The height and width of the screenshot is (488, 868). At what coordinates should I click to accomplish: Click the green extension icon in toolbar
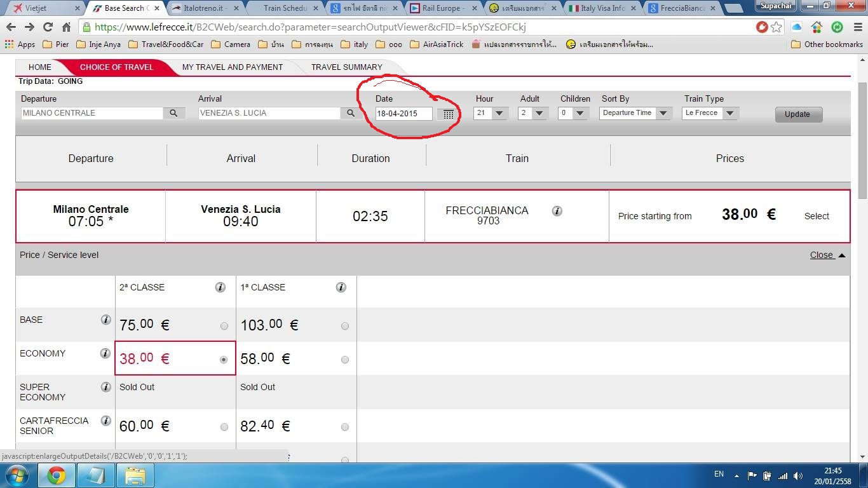point(837,27)
